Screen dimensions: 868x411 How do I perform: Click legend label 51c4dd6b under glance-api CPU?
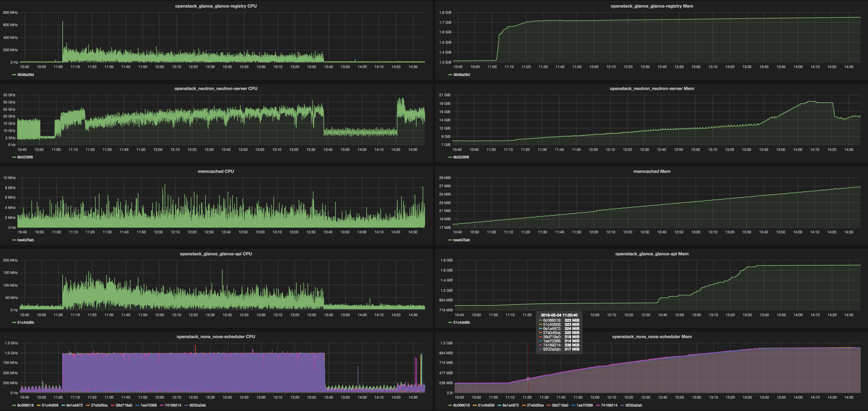pos(26,323)
